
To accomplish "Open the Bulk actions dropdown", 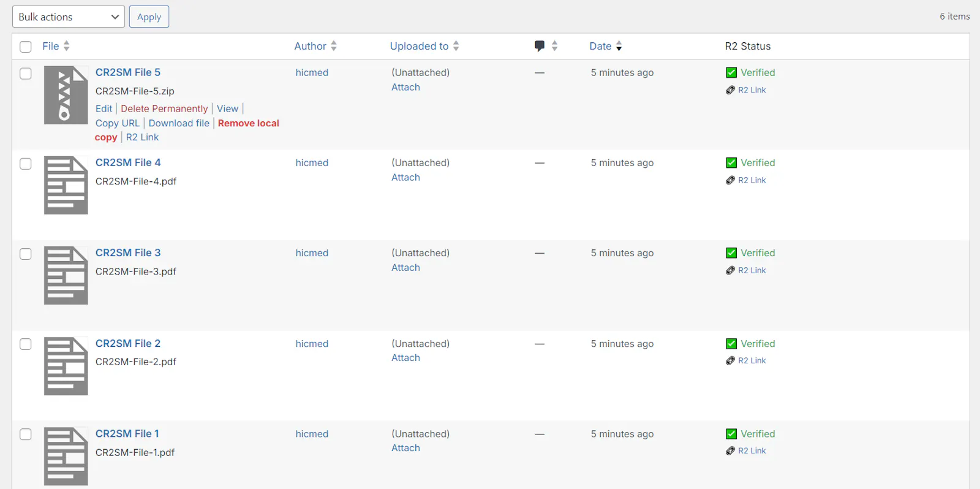I will 69,17.
